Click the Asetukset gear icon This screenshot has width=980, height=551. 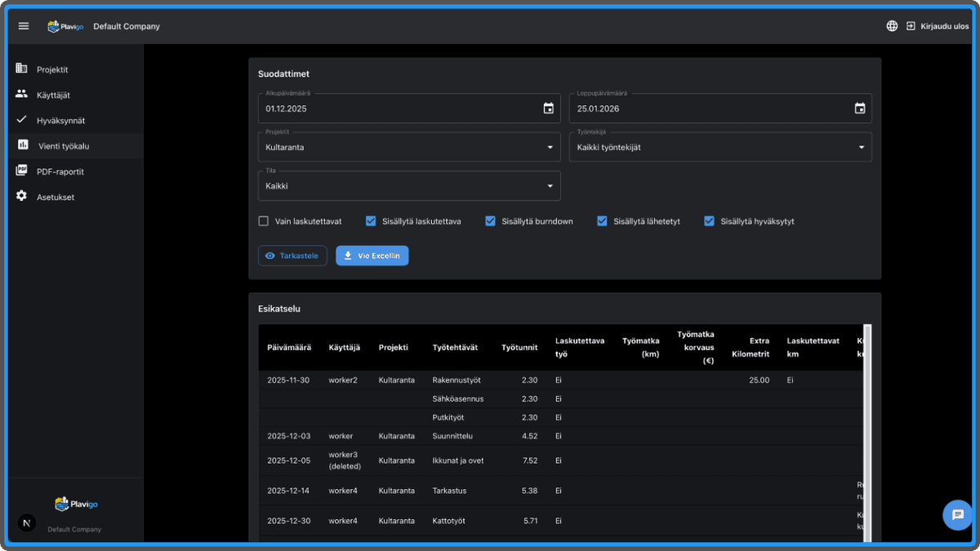(22, 197)
